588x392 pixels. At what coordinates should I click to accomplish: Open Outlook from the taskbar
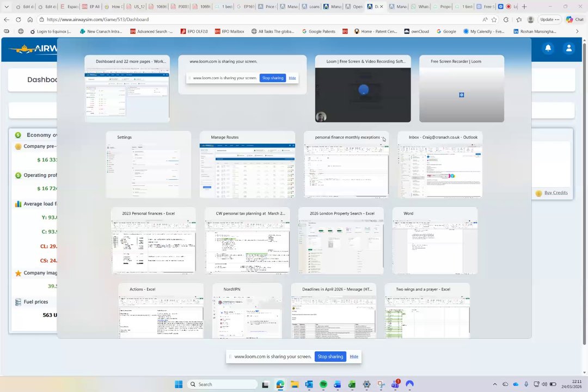309,384
